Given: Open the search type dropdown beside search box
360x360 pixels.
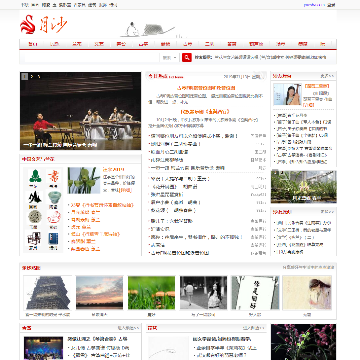Looking at the screenshot, I should pyautogui.click(x=170, y=57).
